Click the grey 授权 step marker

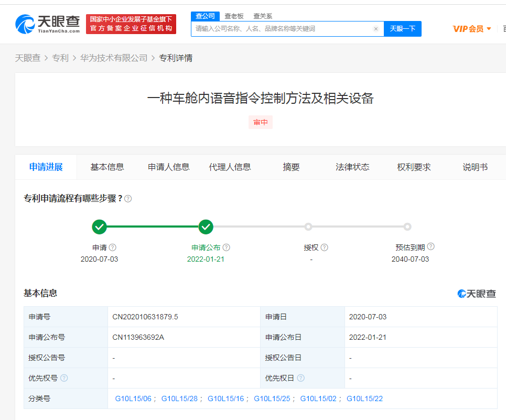point(308,227)
